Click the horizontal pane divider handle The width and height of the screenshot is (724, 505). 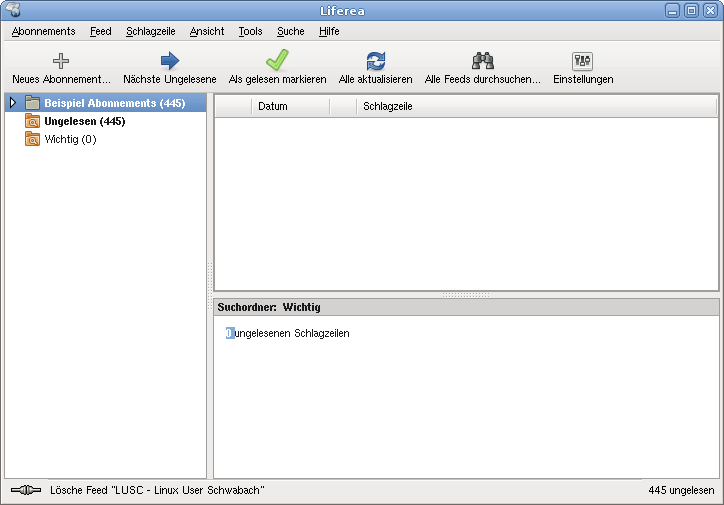point(466,295)
